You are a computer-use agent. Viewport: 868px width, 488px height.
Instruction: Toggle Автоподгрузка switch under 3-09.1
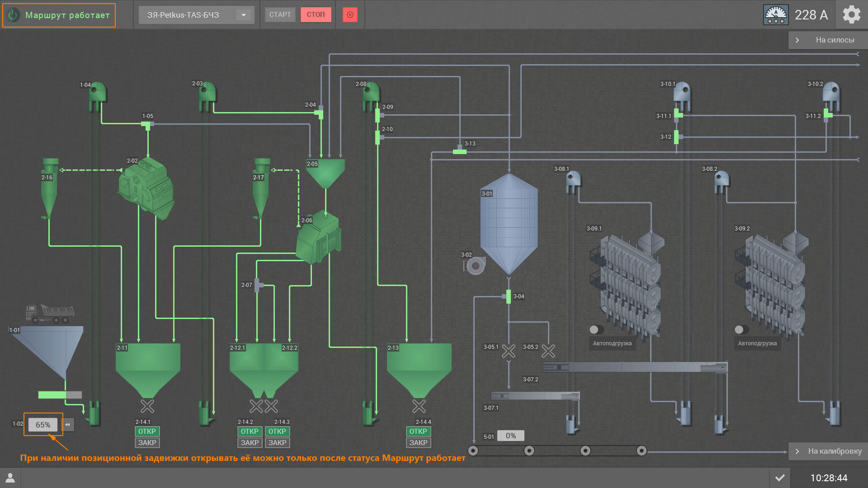(x=596, y=329)
